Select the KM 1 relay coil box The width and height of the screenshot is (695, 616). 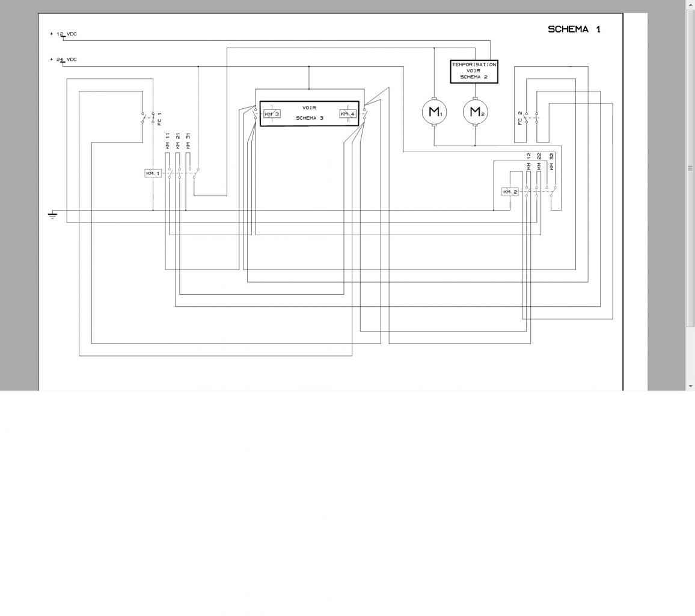pyautogui.click(x=153, y=173)
